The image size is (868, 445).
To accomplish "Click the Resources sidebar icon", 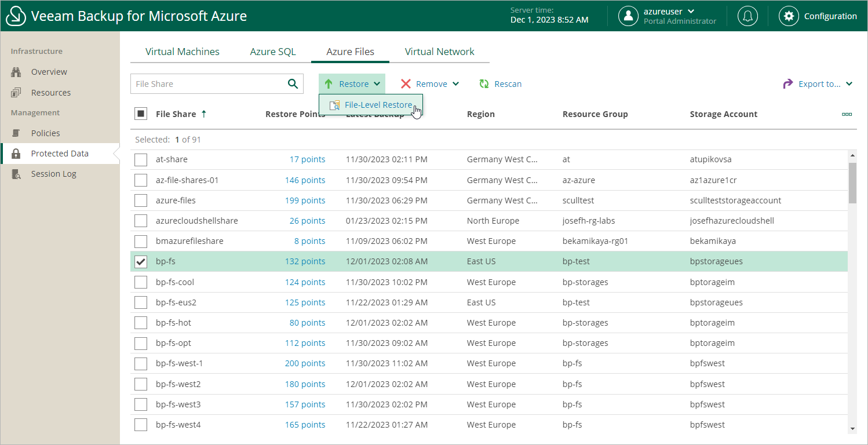I will (16, 93).
